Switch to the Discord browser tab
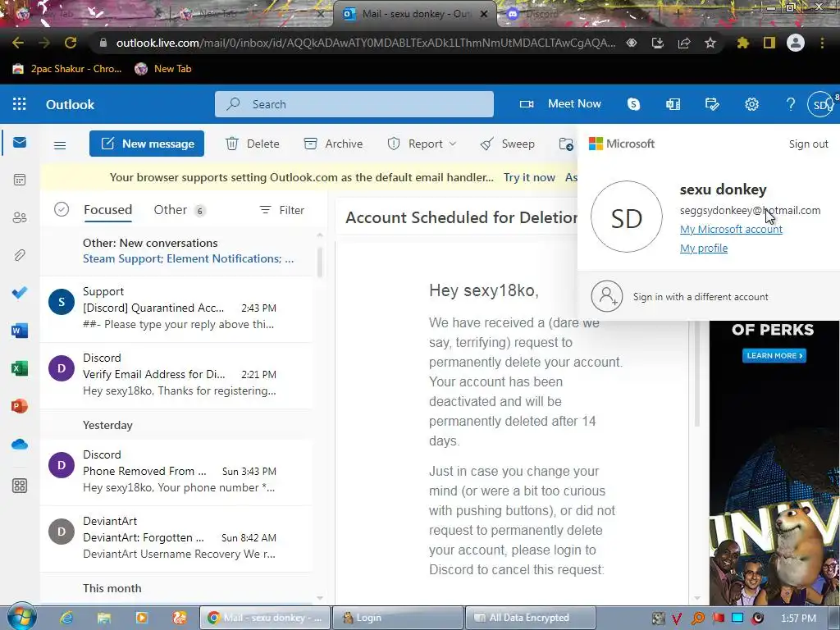The image size is (840, 630). click(541, 14)
